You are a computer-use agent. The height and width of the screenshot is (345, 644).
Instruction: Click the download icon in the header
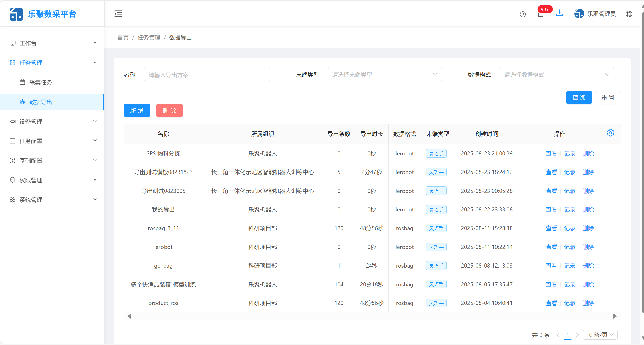tap(560, 13)
